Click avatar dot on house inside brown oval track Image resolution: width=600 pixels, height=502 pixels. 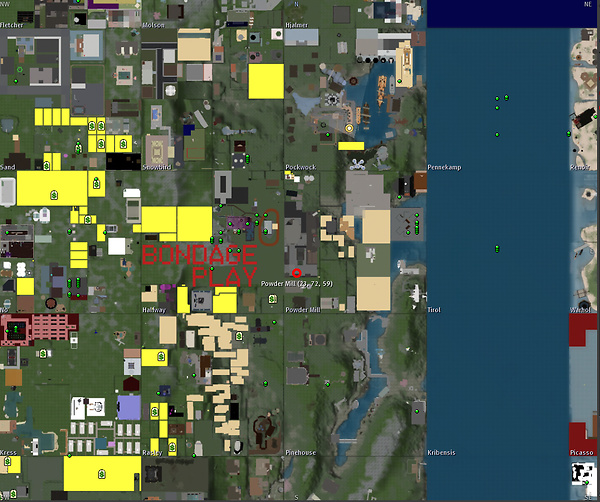pos(266,231)
